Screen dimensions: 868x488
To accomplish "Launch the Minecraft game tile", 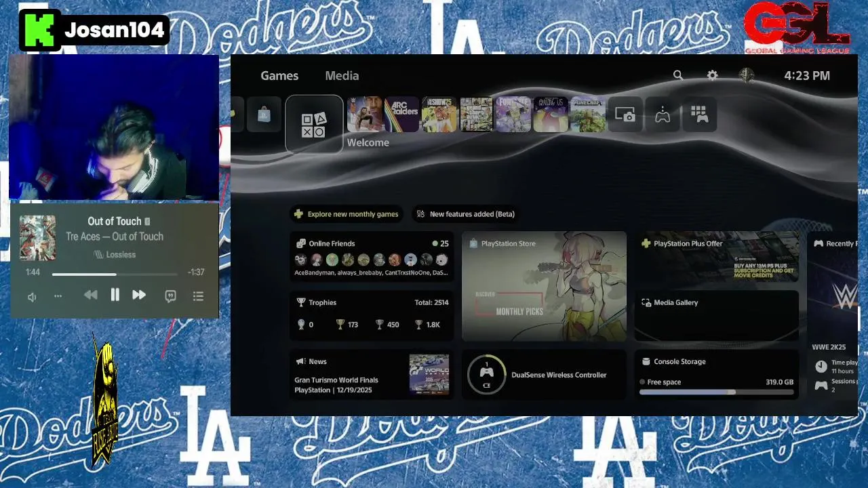I will [x=588, y=115].
